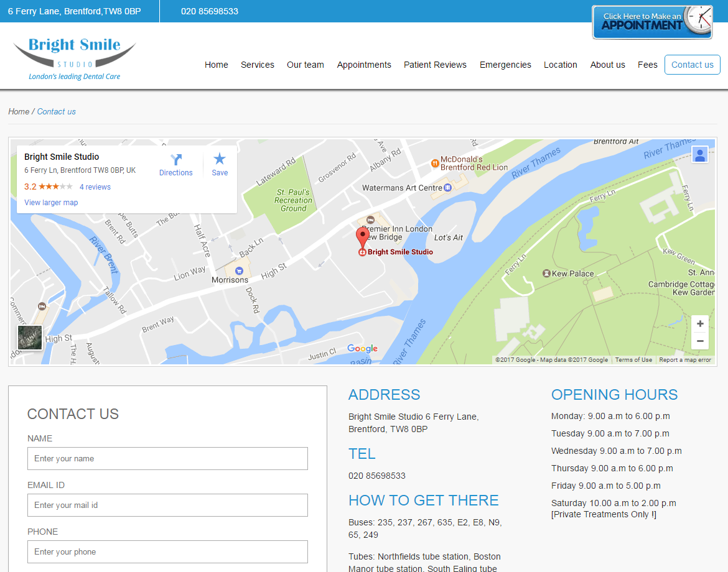The height and width of the screenshot is (572, 728).
Task: Open the 4 reviews link
Action: click(95, 187)
